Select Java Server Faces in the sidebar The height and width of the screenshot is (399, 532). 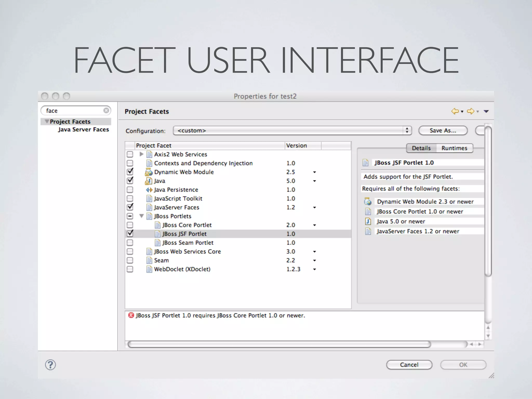(x=83, y=129)
